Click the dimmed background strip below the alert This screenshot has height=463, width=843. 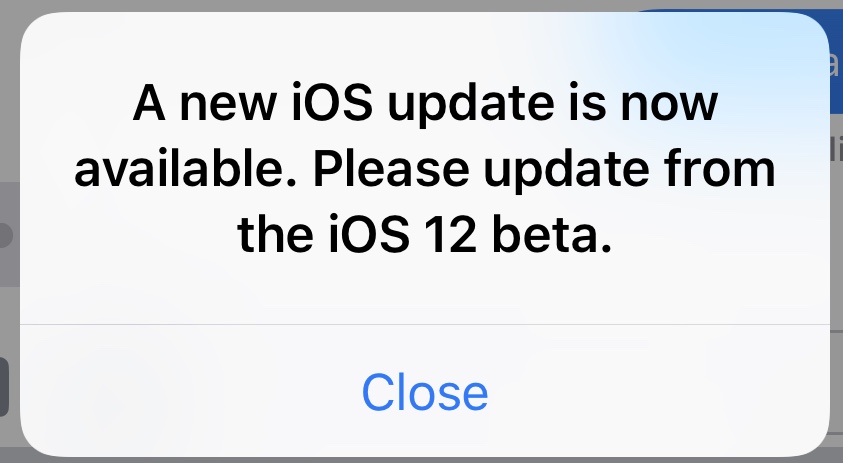pos(422,460)
